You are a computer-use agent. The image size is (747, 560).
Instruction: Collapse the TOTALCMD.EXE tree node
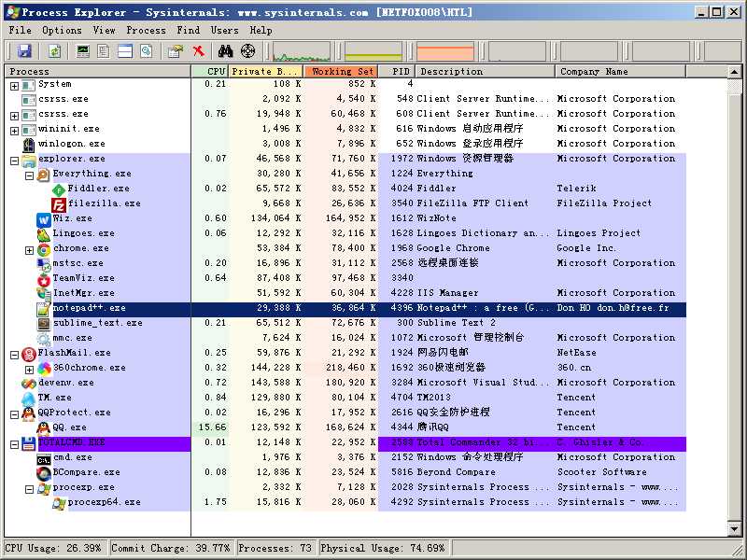tap(14, 444)
